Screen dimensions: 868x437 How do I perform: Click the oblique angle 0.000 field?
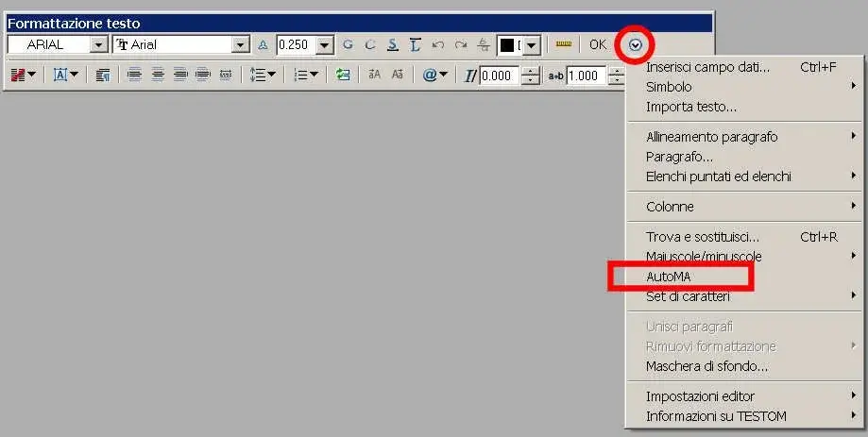[x=499, y=76]
